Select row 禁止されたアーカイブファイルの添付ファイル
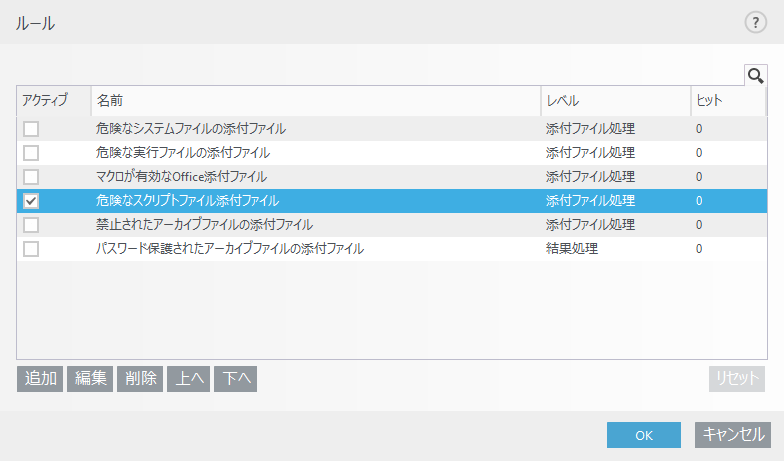 click(392, 225)
